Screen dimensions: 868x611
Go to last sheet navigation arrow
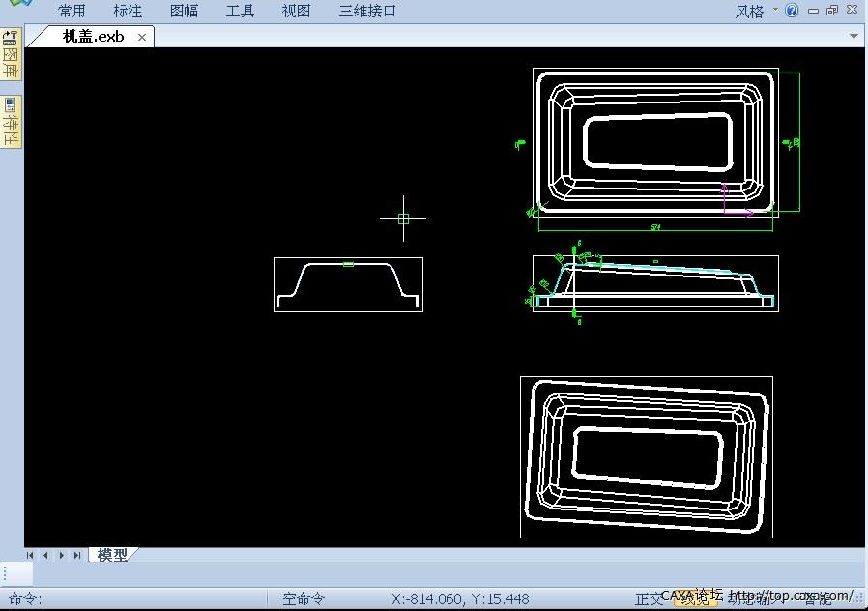click(x=76, y=555)
